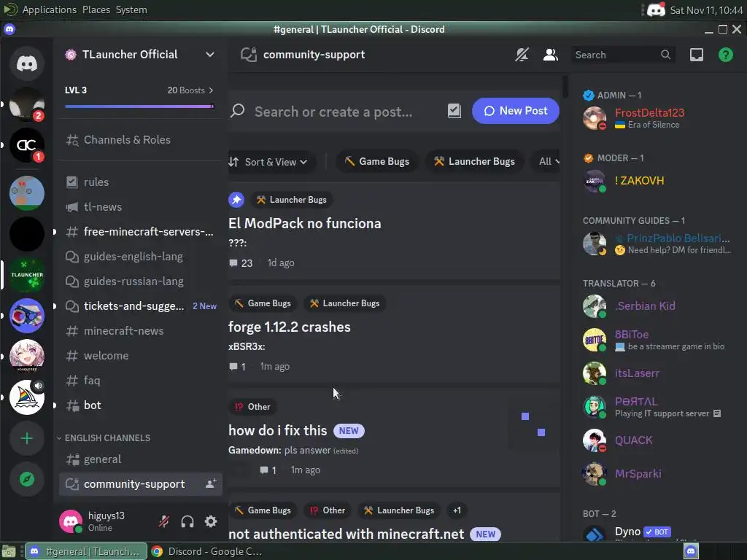The width and height of the screenshot is (747, 560).
Task: Open the bot channel
Action: [140, 405]
